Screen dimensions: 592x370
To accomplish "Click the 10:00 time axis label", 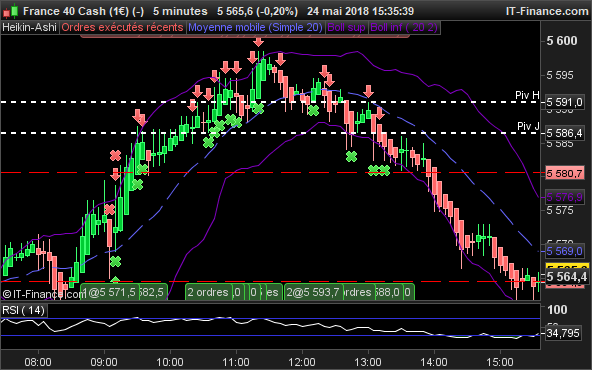I will point(170,362).
